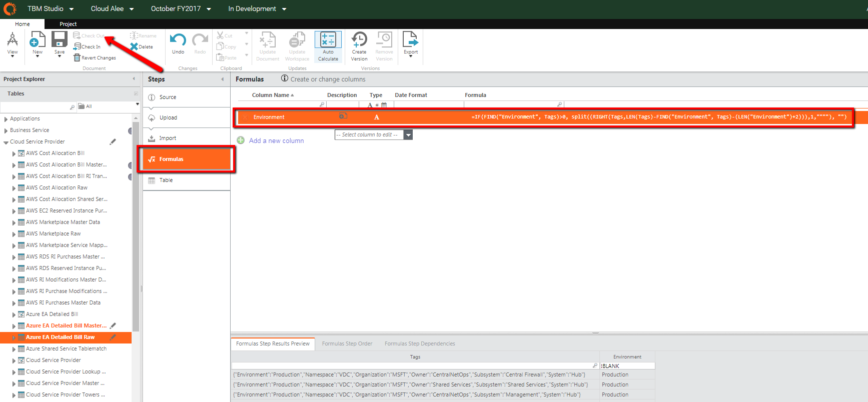This screenshot has height=402, width=868.
Task: Expand the Business Service folder
Action: point(6,130)
